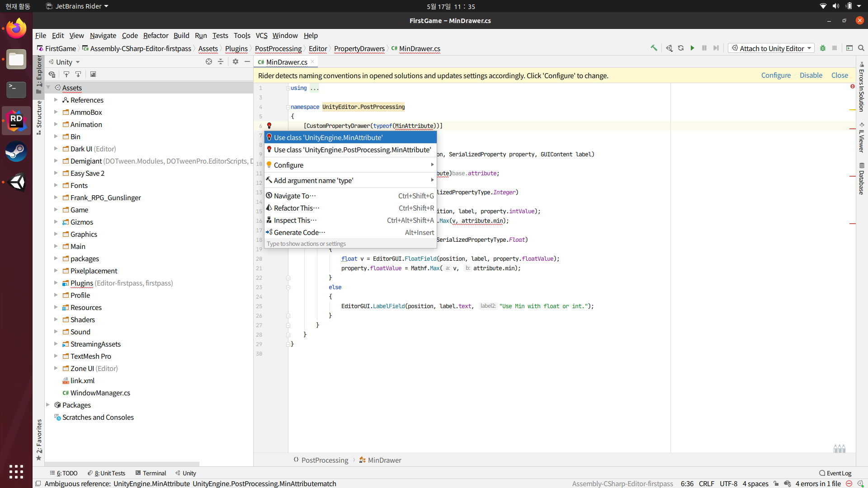
Task: Open the Tests menu
Action: [220, 35]
